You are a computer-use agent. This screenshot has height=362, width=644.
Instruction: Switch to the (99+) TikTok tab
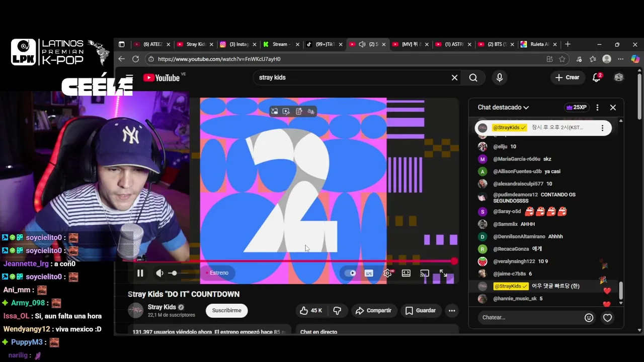point(325,44)
